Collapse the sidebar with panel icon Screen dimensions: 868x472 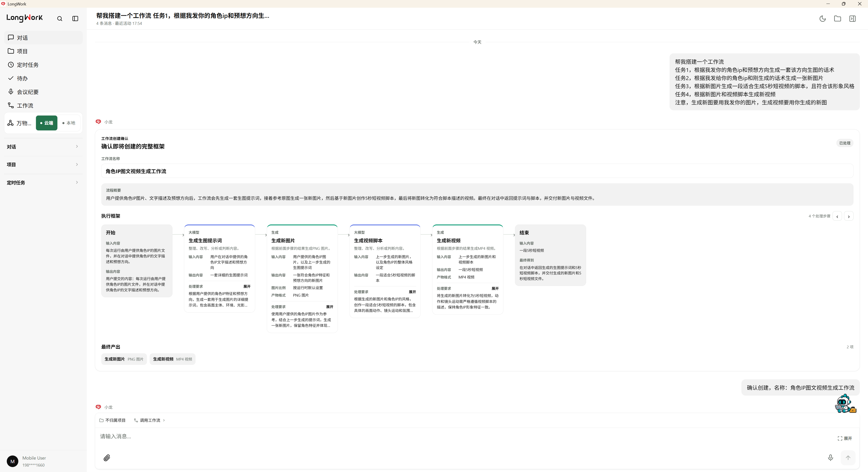[75, 19]
